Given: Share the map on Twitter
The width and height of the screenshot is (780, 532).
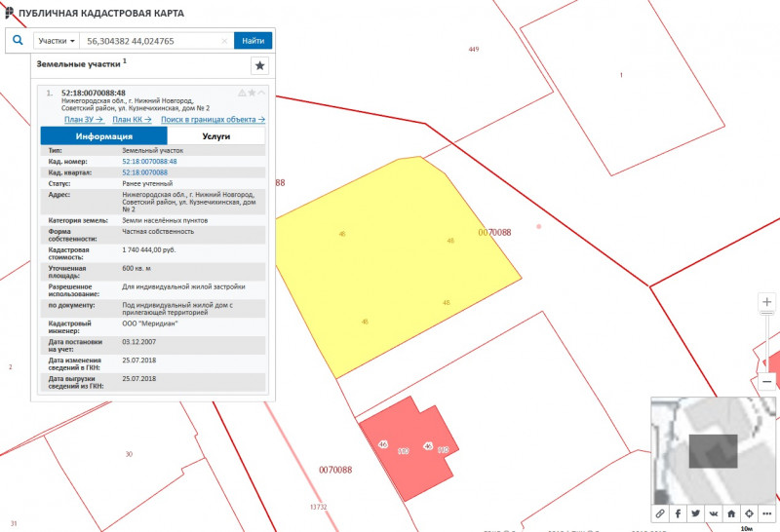Looking at the screenshot, I should coord(695,513).
